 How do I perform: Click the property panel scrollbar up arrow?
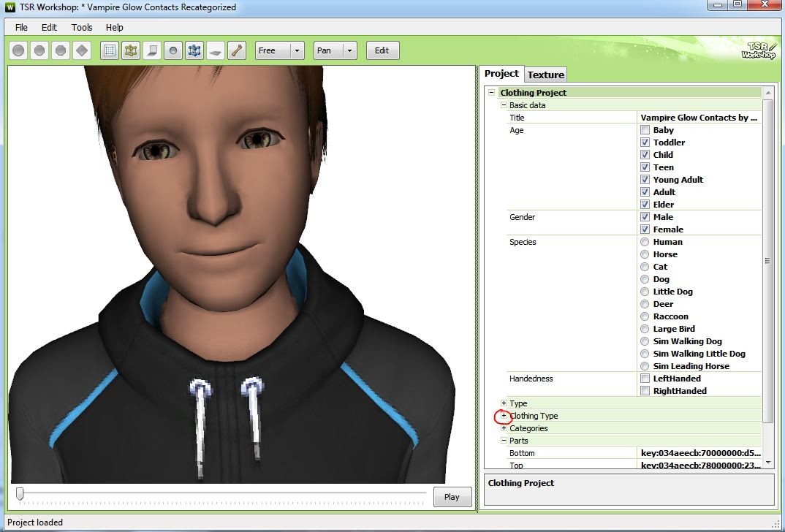point(768,93)
